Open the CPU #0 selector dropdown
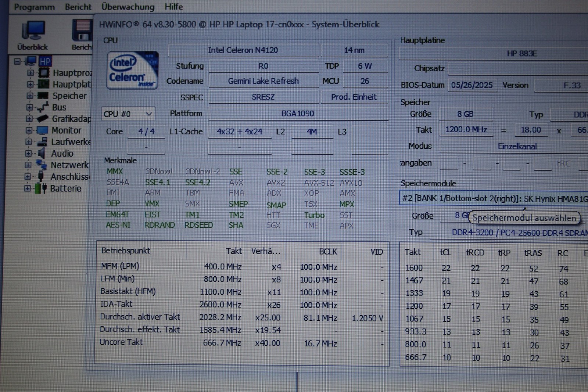Screen dimensions: 588x392 pos(128,114)
